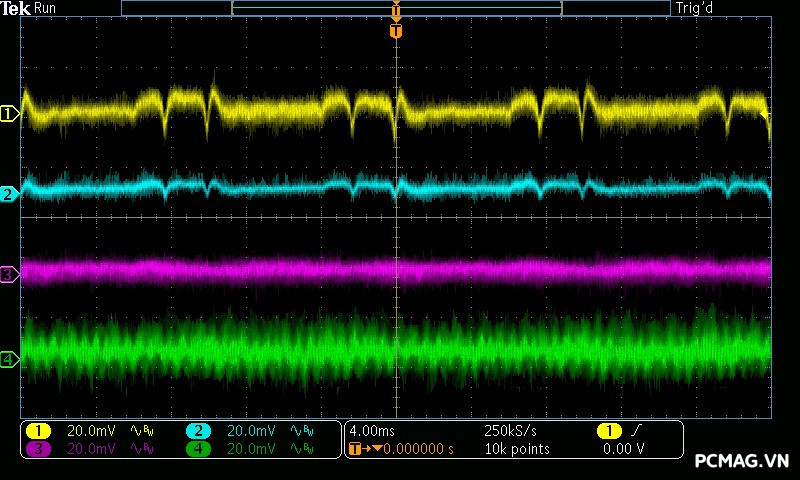This screenshot has height=480, width=800.
Task: Click the Tek logo
Action: [15, 8]
